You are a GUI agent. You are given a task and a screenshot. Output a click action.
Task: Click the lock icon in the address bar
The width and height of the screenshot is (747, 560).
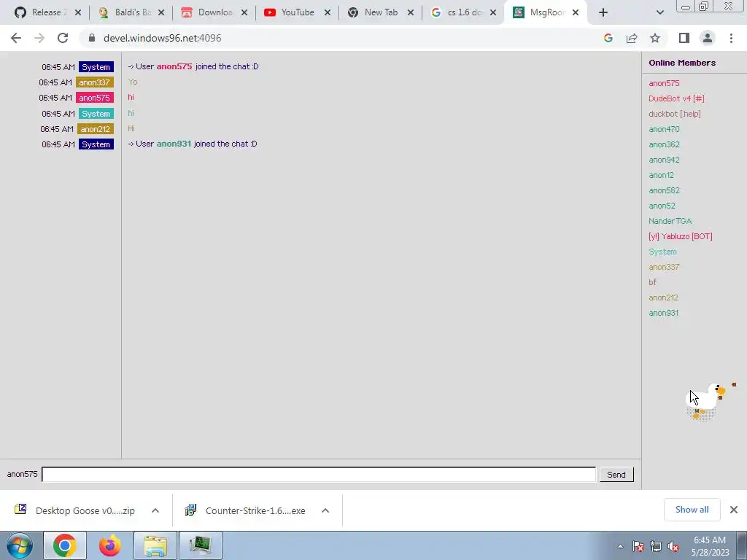92,38
